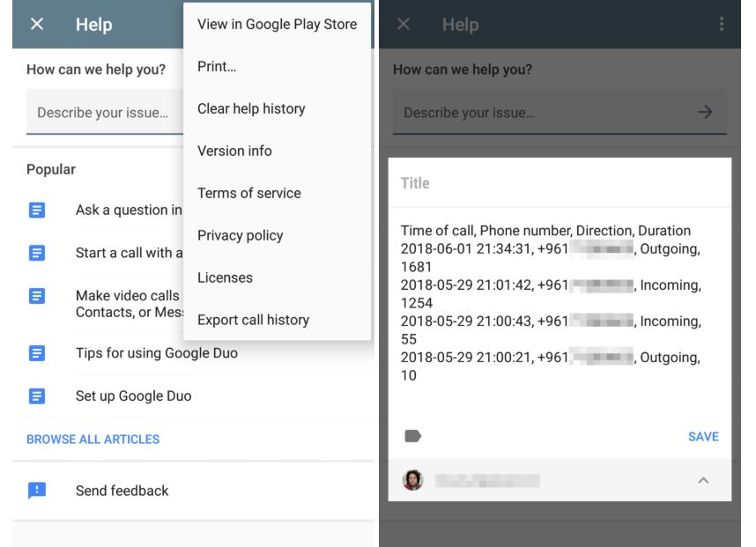
Task: Click the account profile avatar
Action: [x=412, y=480]
